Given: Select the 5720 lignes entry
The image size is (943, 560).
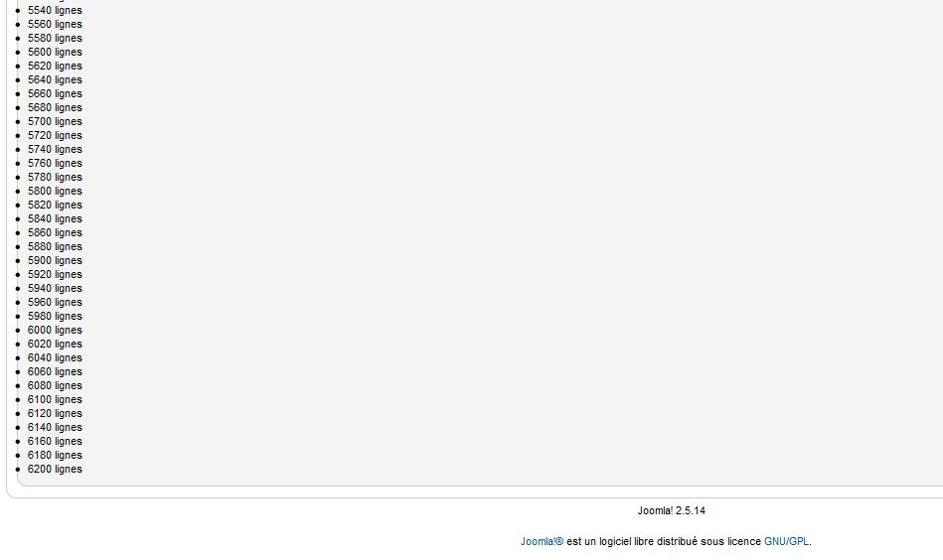Looking at the screenshot, I should click(55, 135).
